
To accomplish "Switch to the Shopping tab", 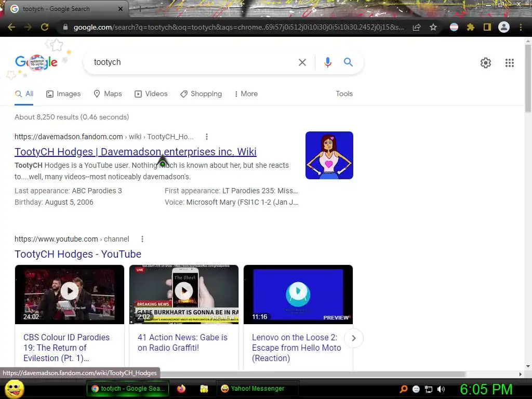I will [201, 94].
